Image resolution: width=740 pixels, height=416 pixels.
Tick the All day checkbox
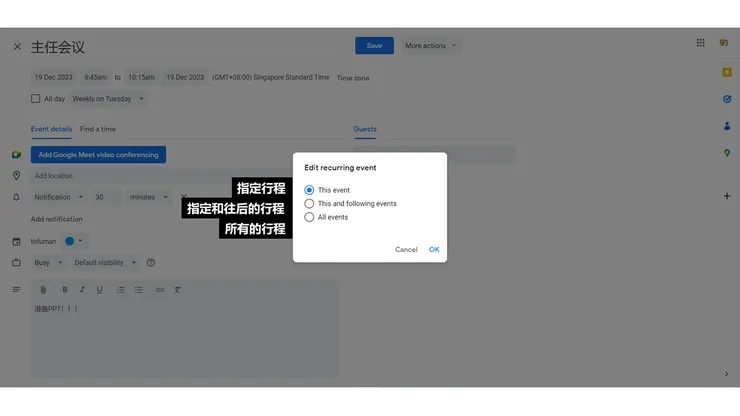tap(35, 99)
